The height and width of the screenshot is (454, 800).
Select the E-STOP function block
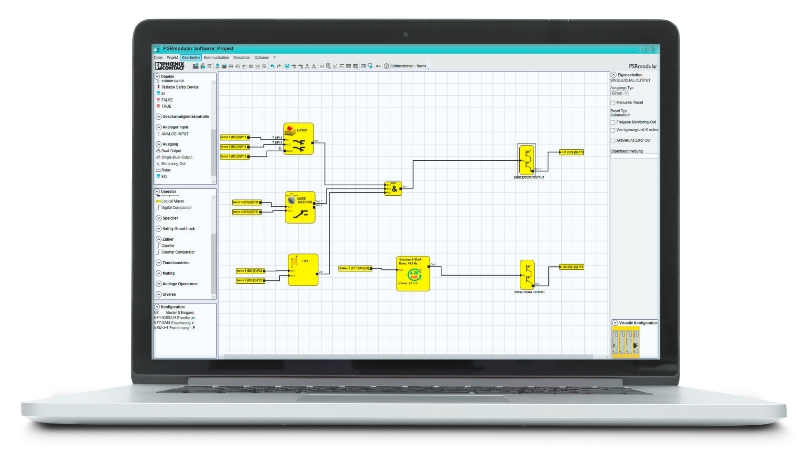coord(297,139)
